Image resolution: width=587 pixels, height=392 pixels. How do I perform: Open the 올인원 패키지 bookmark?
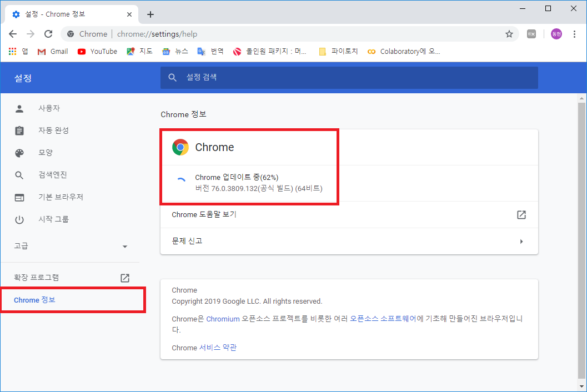point(269,51)
